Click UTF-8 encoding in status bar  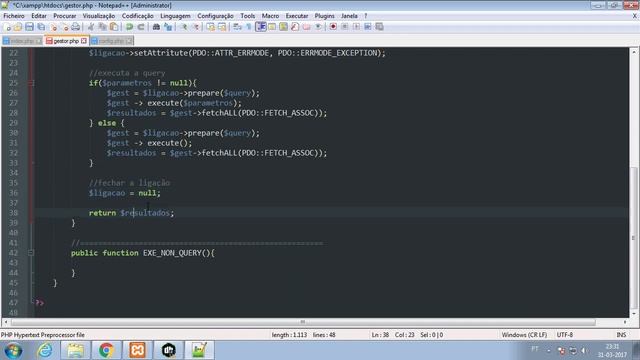(564, 335)
